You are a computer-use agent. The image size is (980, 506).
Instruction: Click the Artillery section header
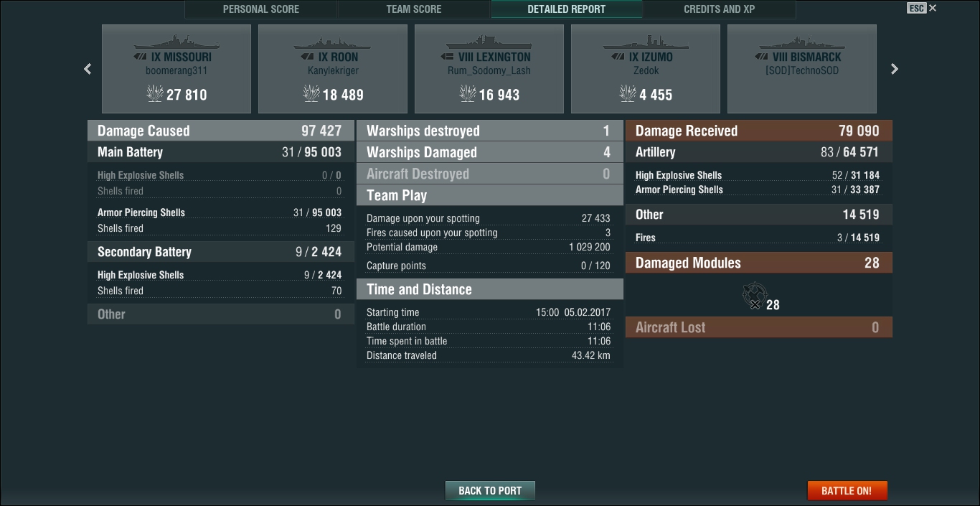(x=759, y=152)
